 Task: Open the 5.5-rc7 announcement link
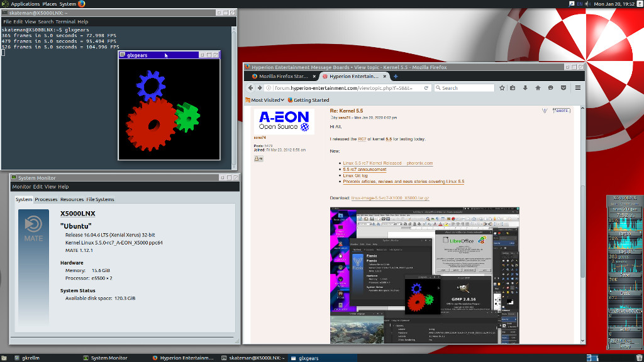tap(365, 169)
